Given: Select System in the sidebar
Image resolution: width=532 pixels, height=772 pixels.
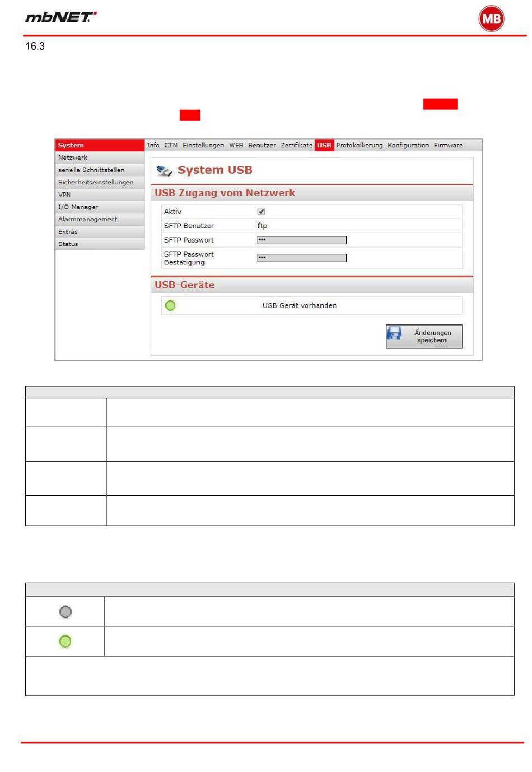Looking at the screenshot, I should [100, 145].
